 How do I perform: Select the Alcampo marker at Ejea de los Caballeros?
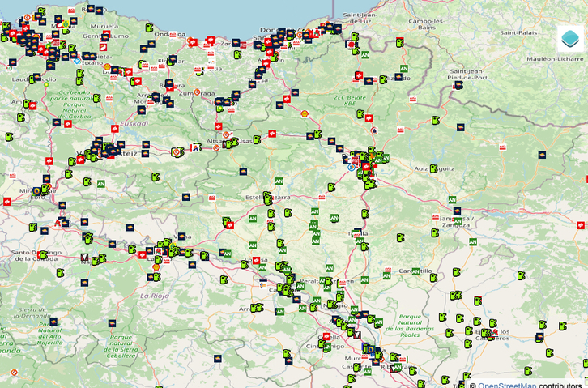[495, 332]
